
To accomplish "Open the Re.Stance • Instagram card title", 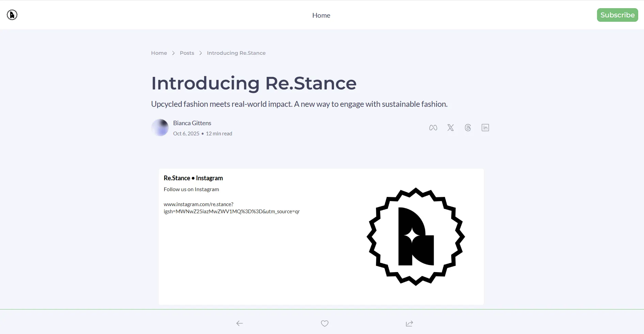I will (193, 178).
